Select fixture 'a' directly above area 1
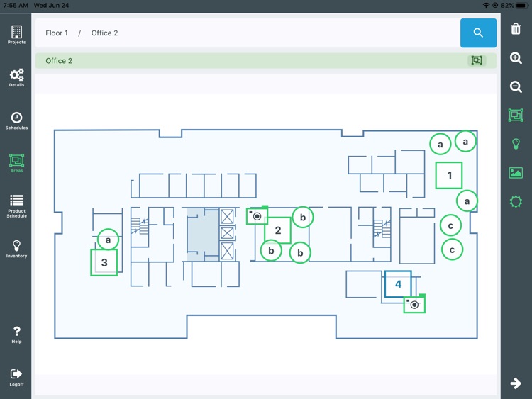Viewport: 532px width, 399px height. click(440, 144)
